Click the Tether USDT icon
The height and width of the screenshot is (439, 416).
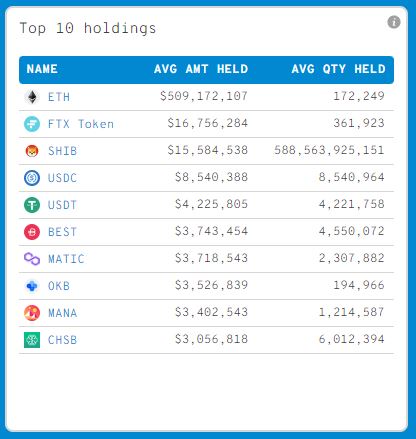pos(32,205)
